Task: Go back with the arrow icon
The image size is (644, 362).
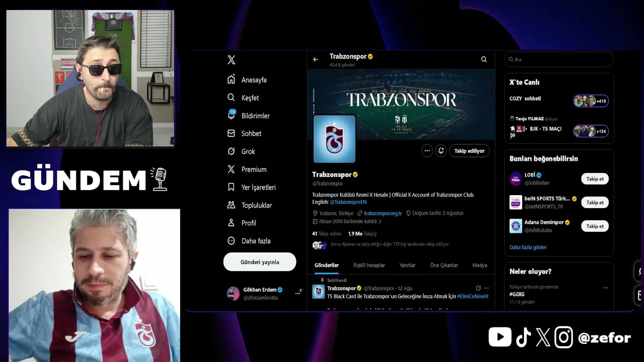Action: (x=315, y=59)
